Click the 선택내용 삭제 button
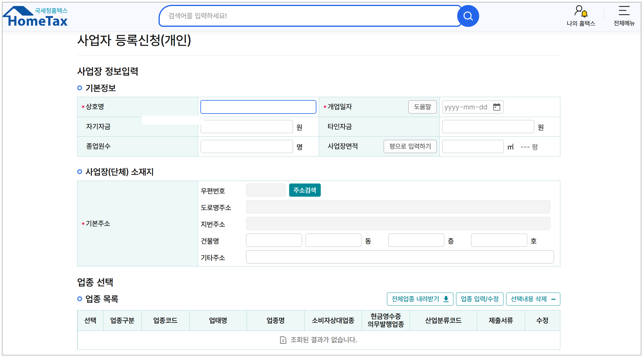The image size is (644, 357). coord(533,299)
